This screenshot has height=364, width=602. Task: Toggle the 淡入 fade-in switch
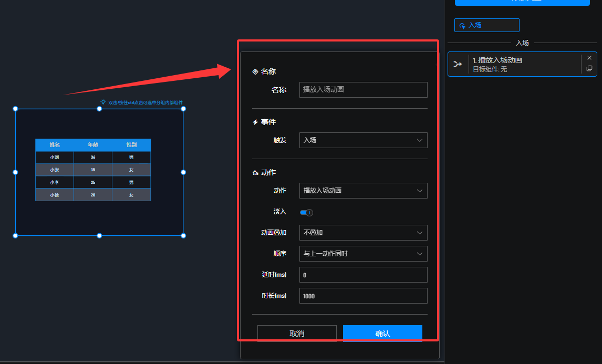tap(306, 212)
